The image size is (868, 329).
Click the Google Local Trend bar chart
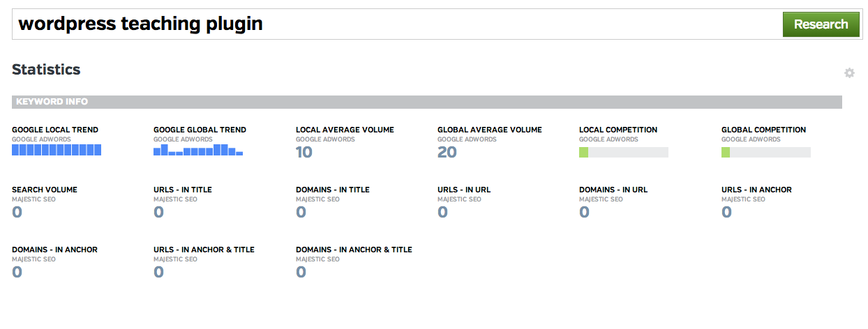(57, 150)
